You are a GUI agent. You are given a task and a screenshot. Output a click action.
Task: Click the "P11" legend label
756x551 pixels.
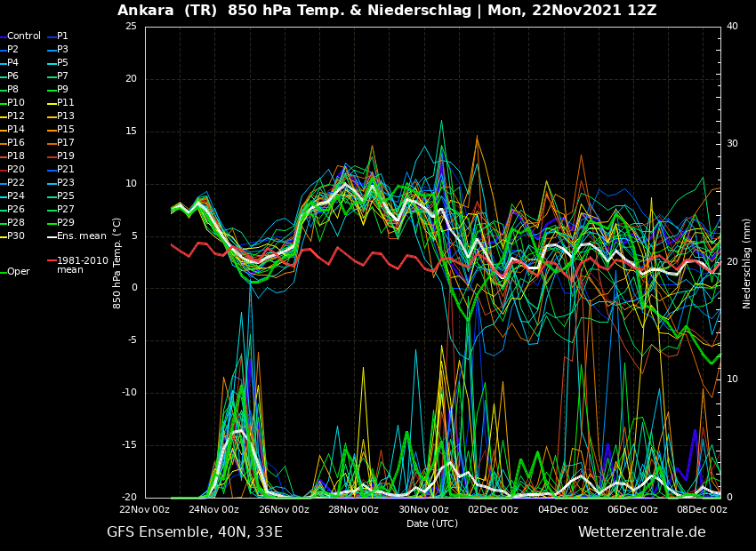point(66,102)
